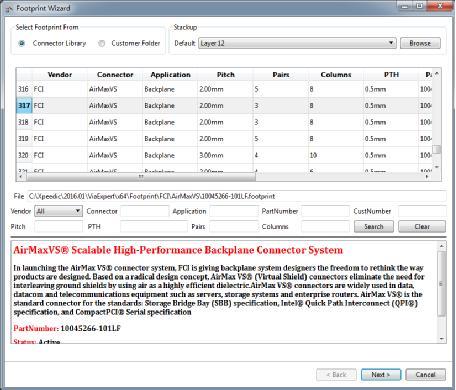Click the table horizontal scroll left arrow
This screenshot has width=456, height=390.
click(x=21, y=177)
